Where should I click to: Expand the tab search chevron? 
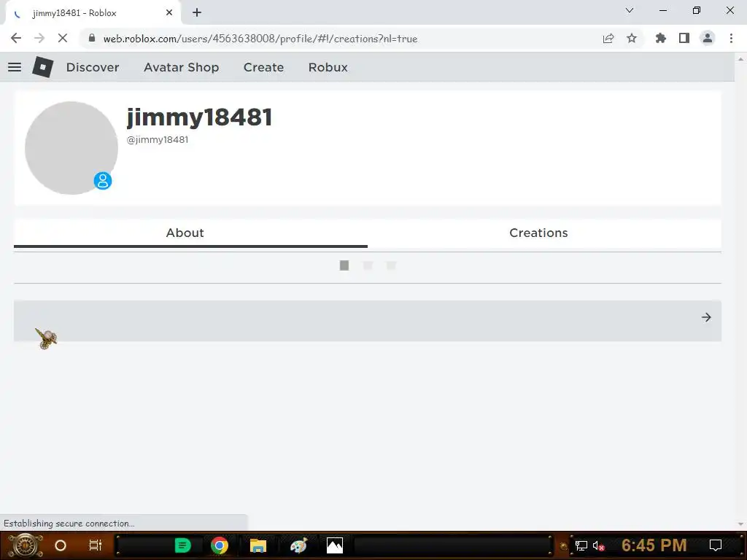(630, 10)
